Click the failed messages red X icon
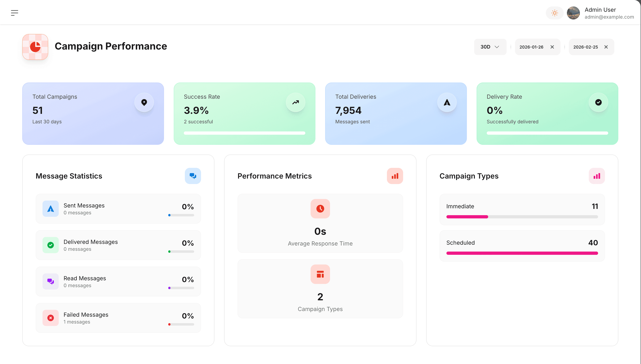 pyautogui.click(x=50, y=318)
